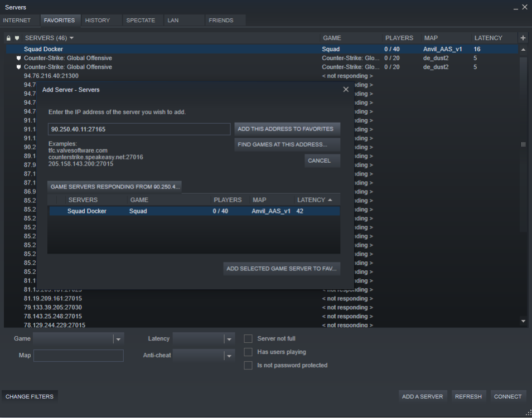Click the VAC shield column header icon
This screenshot has height=418, width=532.
tap(17, 38)
